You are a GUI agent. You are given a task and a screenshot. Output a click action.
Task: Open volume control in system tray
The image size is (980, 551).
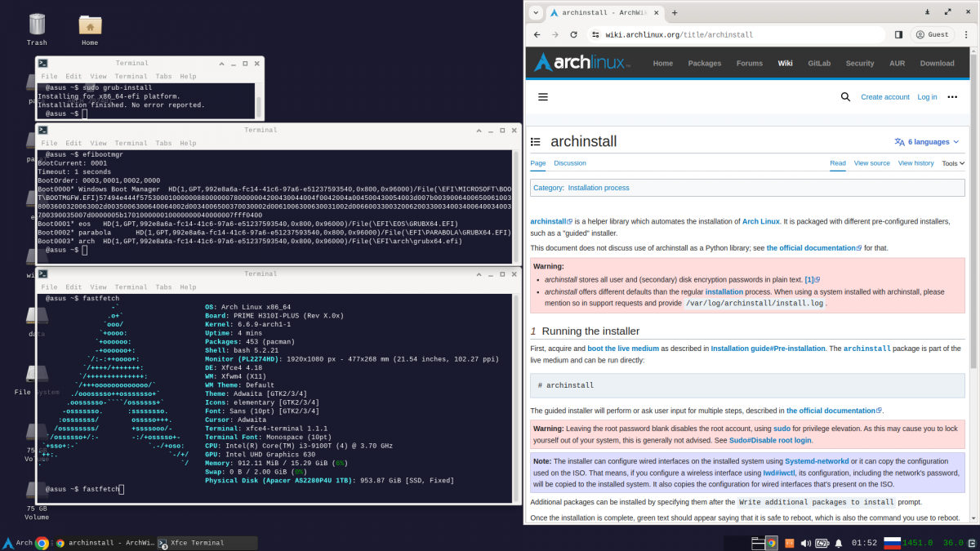(806, 543)
